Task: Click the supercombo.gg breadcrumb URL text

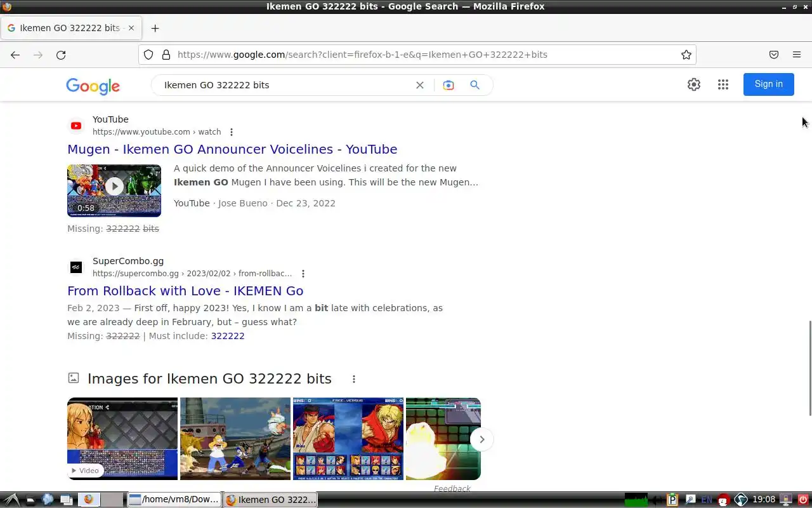Action: click(192, 274)
